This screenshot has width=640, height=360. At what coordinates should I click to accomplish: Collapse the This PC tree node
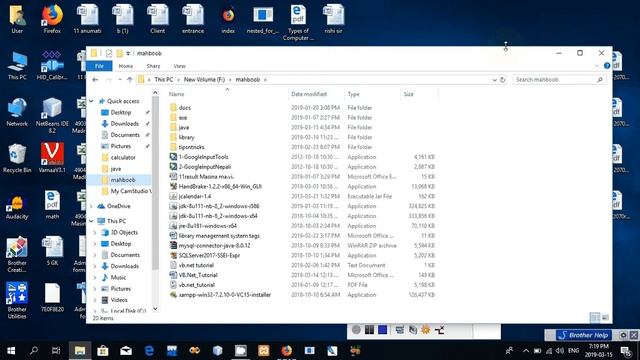pos(91,221)
